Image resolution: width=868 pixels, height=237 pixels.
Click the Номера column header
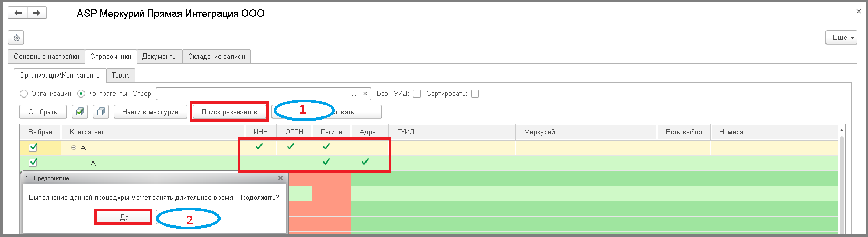[775, 132]
